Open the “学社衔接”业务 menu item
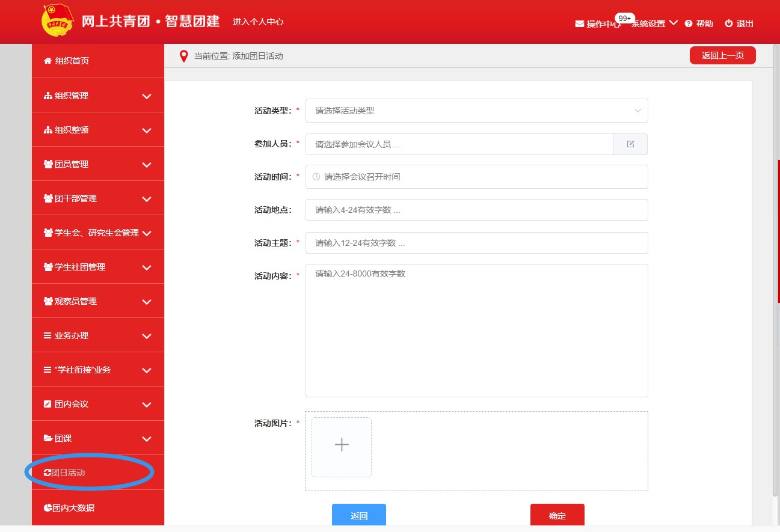The image size is (780, 532). (98, 370)
